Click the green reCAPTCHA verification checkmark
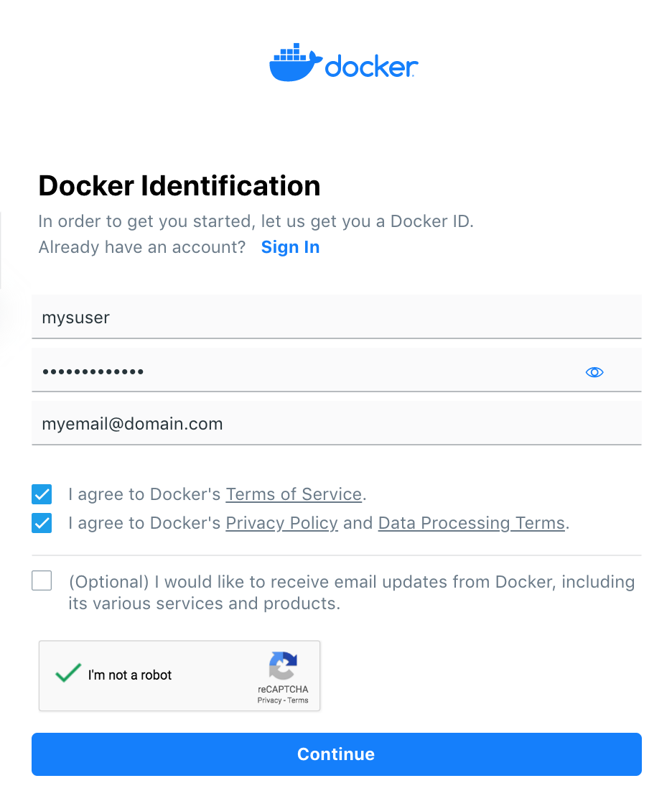This screenshot has height=796, width=672. [x=68, y=673]
